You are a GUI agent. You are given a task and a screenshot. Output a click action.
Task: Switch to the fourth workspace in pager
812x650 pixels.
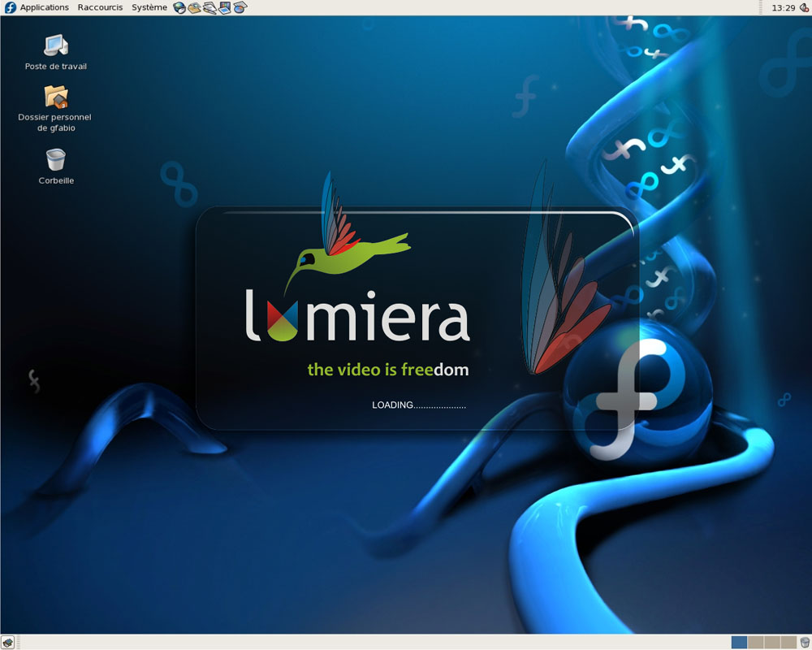coord(788,642)
